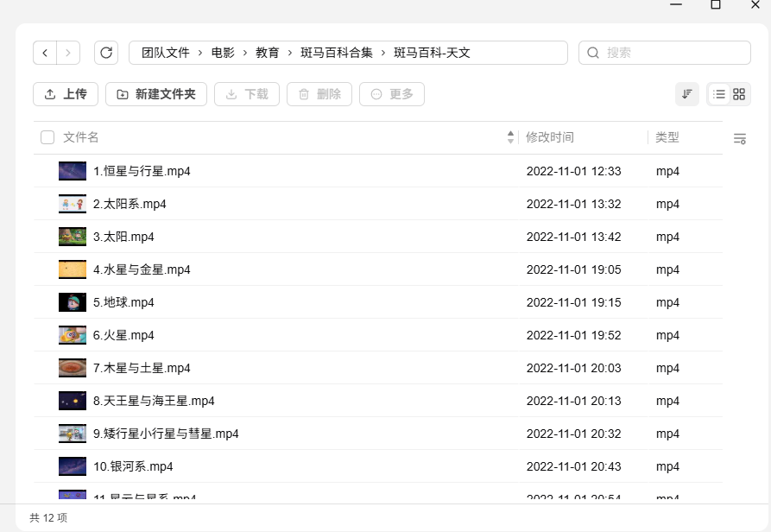Select file name 8.天王星与海王星.mp4
Viewport: 771px width, 532px height.
154,401
